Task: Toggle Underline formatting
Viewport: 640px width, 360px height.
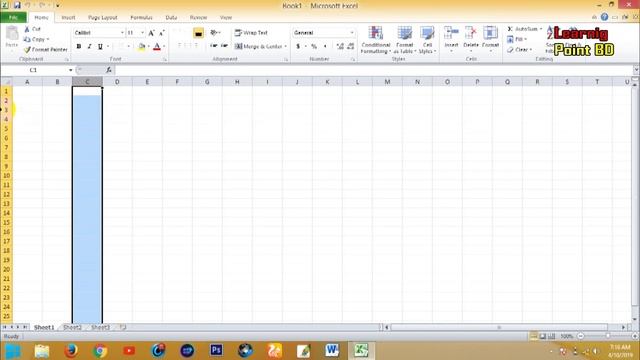Action: pos(100,47)
